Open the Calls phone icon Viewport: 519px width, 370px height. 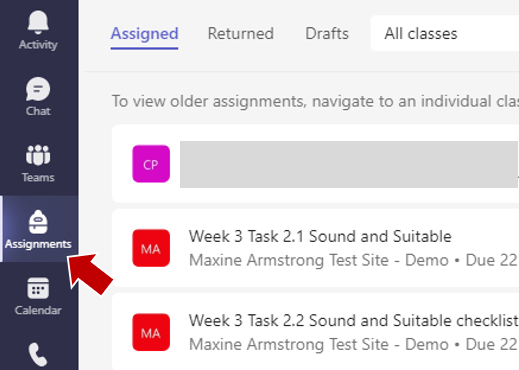coord(38,355)
